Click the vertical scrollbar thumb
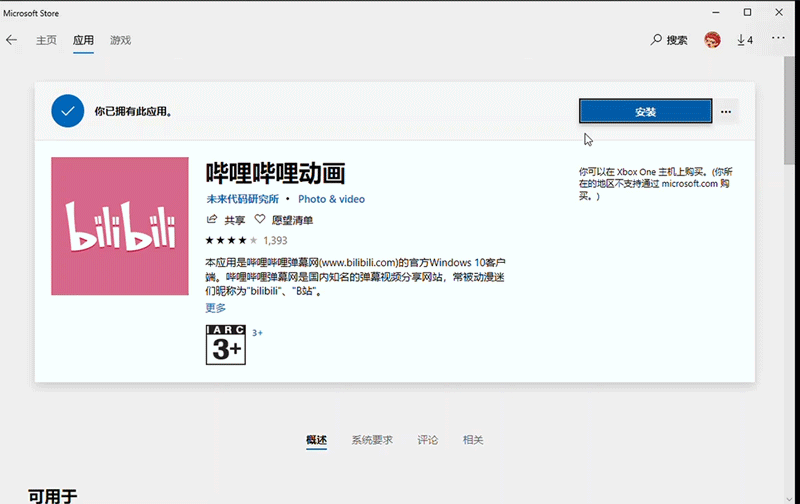The image size is (800, 504). (789, 110)
